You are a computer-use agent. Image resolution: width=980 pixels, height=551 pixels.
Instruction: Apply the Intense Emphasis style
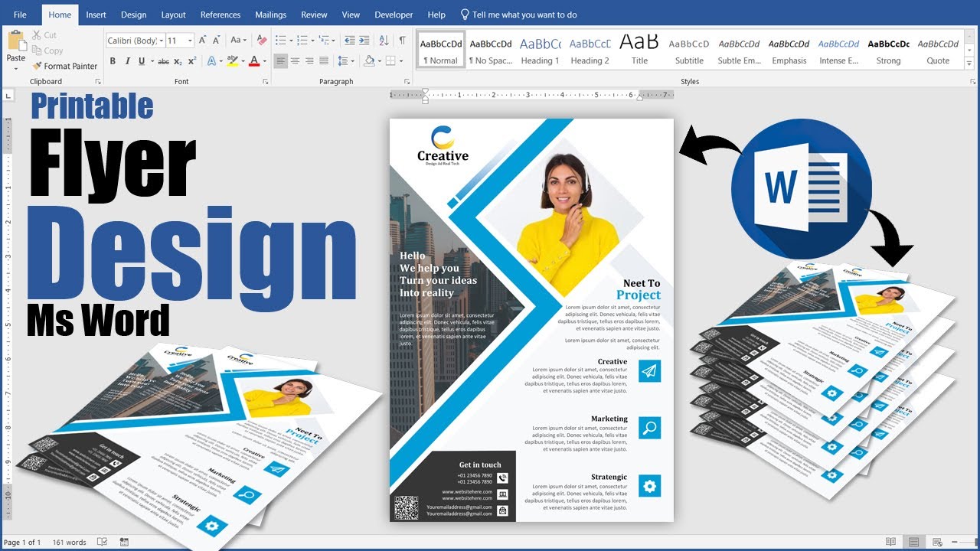tap(838, 51)
